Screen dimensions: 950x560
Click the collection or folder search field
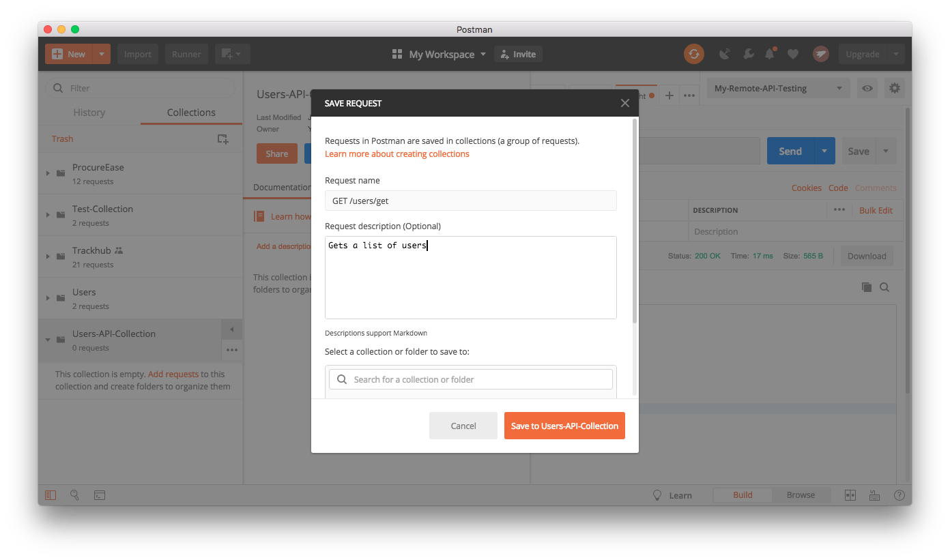pos(470,379)
